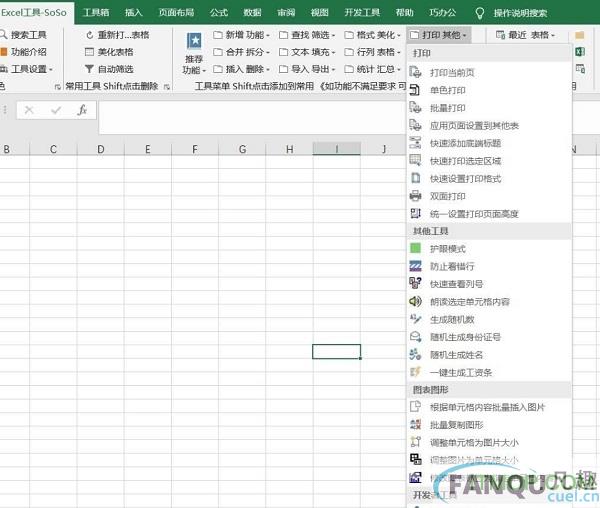Click inside the formula bar input
Image resolution: width=600 pixels, height=508 pixels.
252,117
